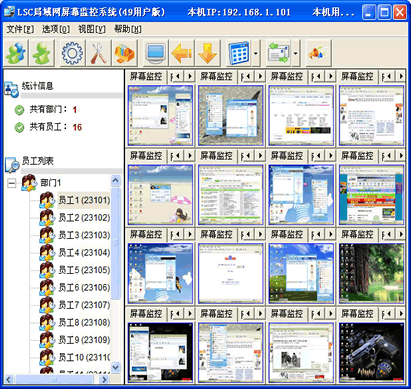
Task: Open the forest trees wallpaper screen thumbnail
Action: 371,273
